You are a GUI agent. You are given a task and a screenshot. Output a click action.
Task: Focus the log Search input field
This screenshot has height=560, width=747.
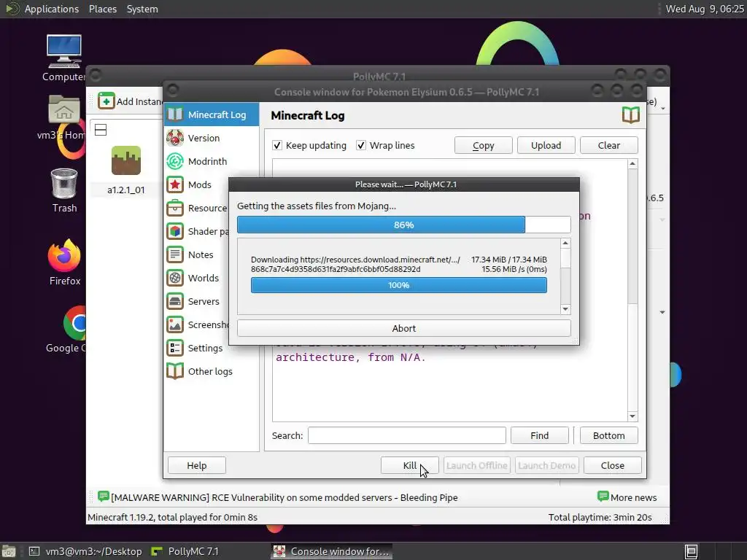[x=406, y=435]
